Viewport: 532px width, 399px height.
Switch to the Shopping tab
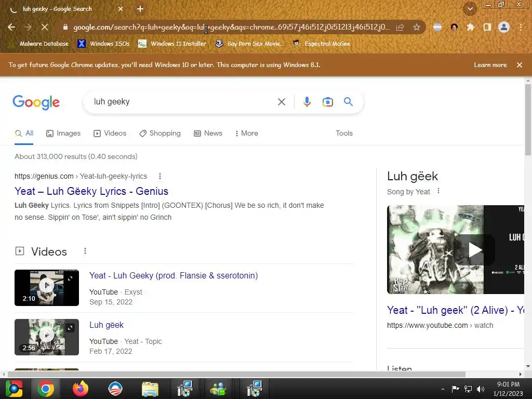click(x=160, y=134)
